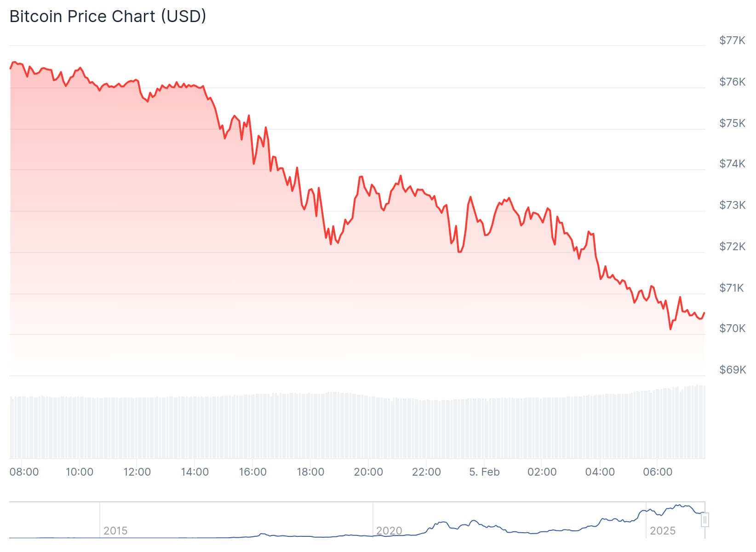756x552 pixels.
Task: Pick the 12:00 time axis label
Action: (137, 472)
